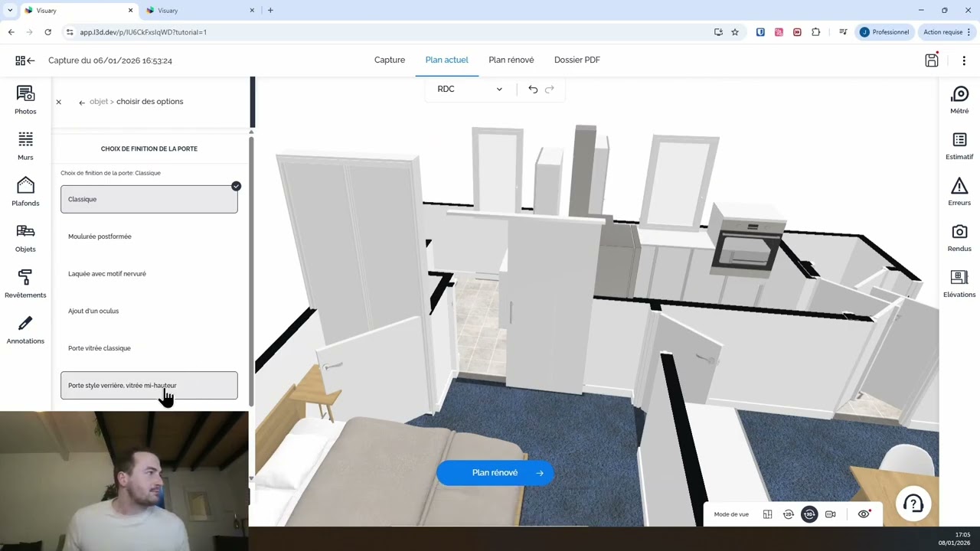Click the save floppy disk icon
980x551 pixels.
coord(932,60)
